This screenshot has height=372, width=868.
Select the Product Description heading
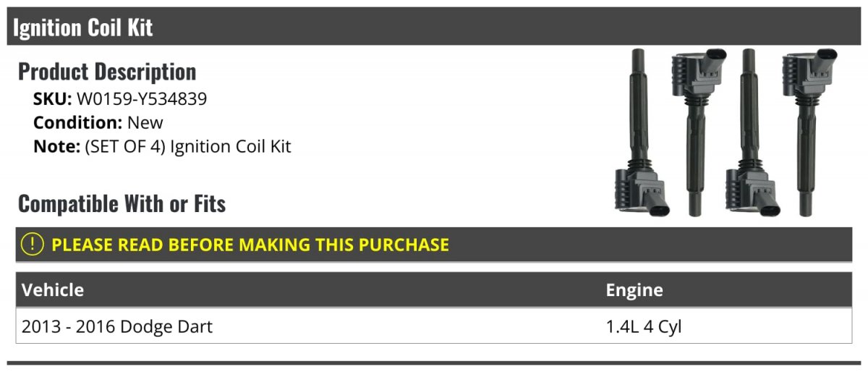107,71
